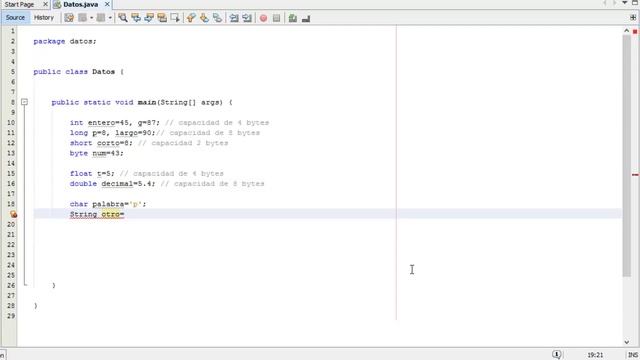This screenshot has width=640, height=360.
Task: Click 'main' method name on line 8
Action: [x=147, y=102]
